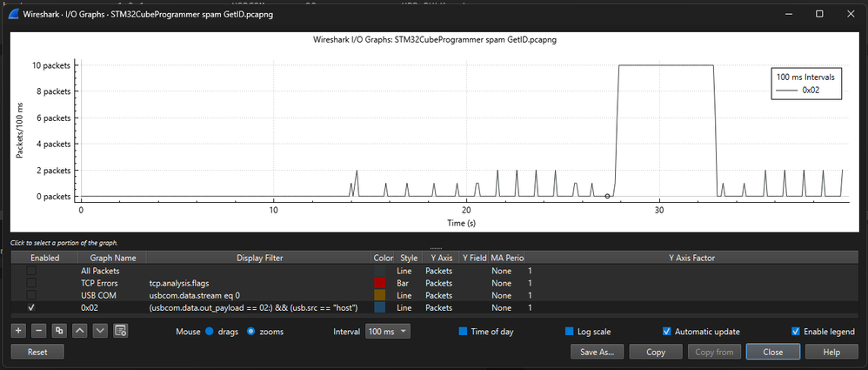Remove selected graph with minus icon
This screenshot has height=370, width=868.
tap(39, 331)
